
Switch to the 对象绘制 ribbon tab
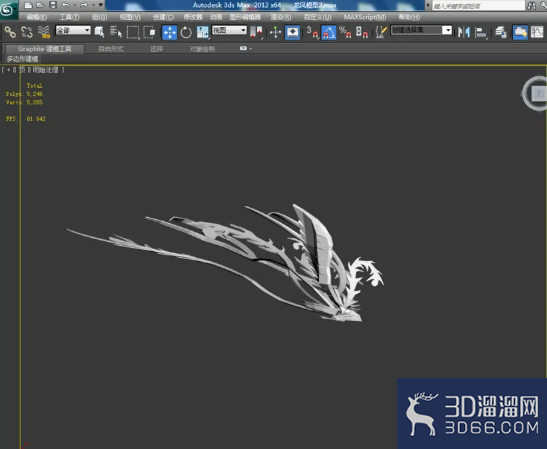202,49
